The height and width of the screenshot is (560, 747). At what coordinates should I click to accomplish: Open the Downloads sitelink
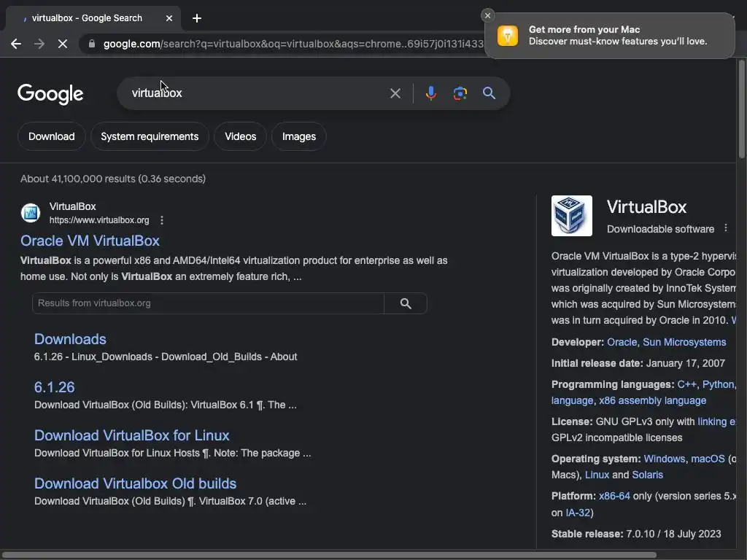point(70,339)
